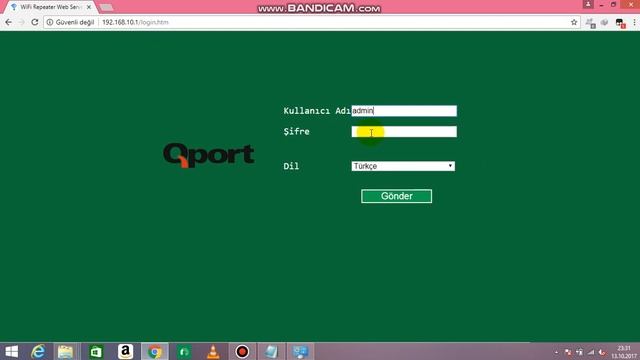
Task: Open the volume tray icon
Action: pyautogui.click(x=602, y=352)
